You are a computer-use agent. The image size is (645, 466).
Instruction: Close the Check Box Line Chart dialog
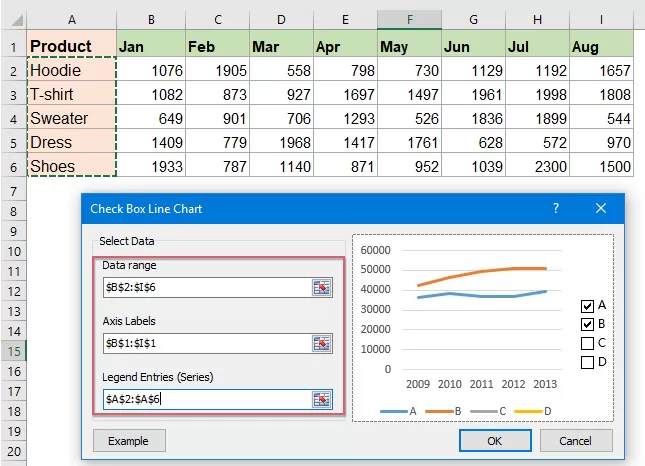[x=601, y=208]
